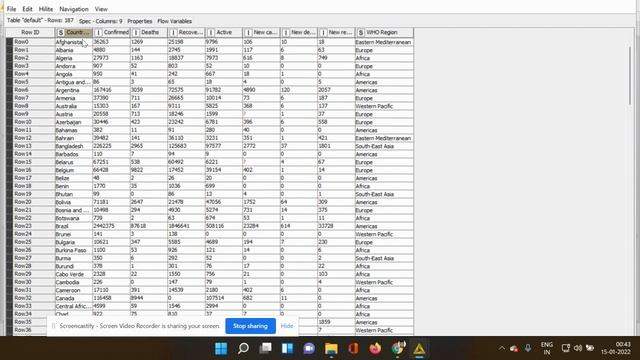Click the String type icon of WHO Region column
This screenshot has width=640, height=360.
(x=361, y=33)
